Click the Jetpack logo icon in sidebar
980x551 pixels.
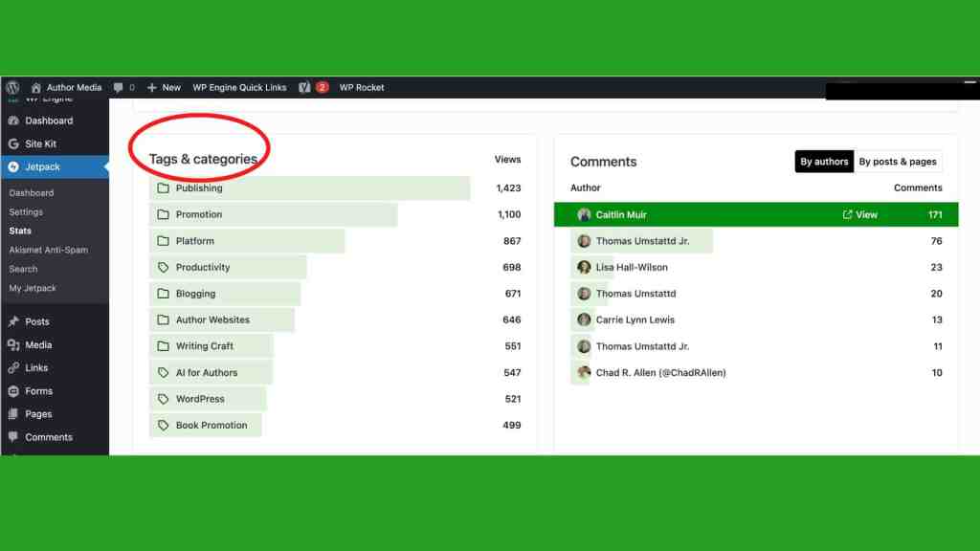coord(13,166)
